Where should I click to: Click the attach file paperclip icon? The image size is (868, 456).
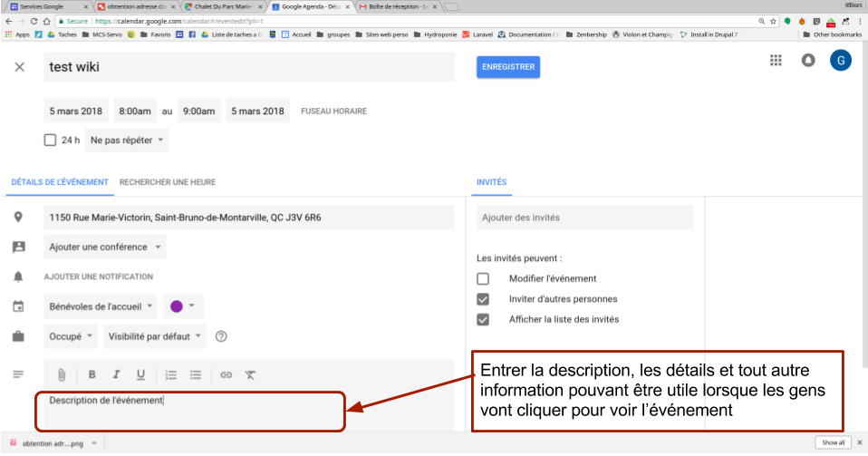62,374
